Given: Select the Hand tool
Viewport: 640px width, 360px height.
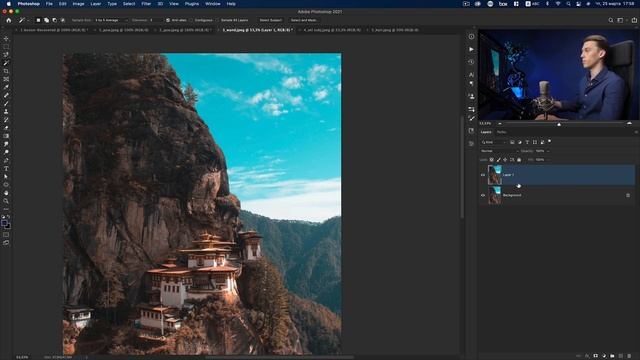Looking at the screenshot, I should (6, 193).
